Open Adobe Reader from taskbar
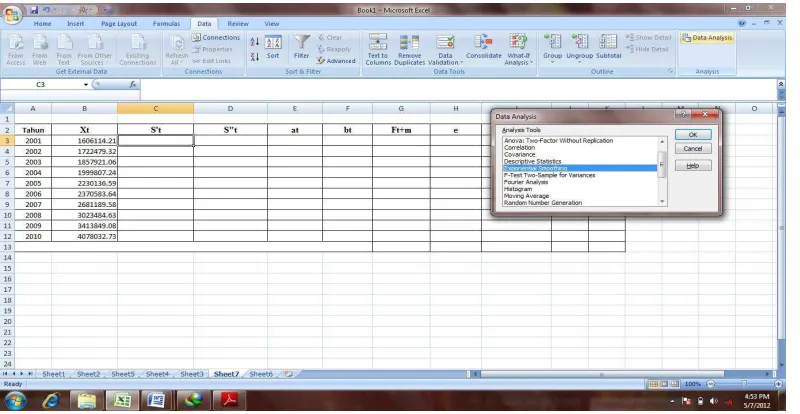The height and width of the screenshot is (414, 800). pyautogui.click(x=229, y=401)
